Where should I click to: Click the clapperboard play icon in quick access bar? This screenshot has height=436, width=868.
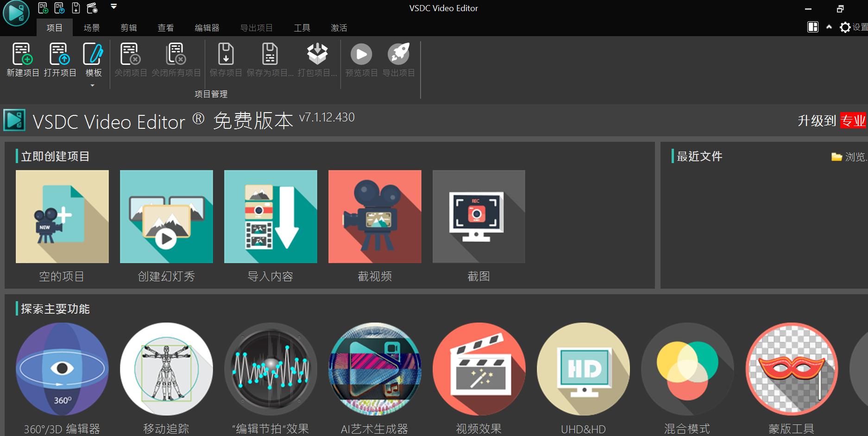93,8
